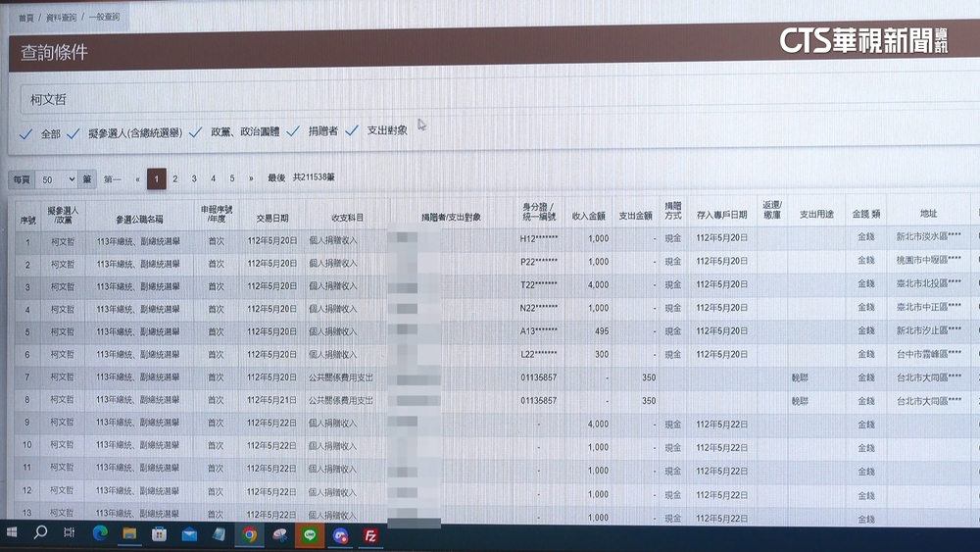The height and width of the screenshot is (552, 980).
Task: Select ID cell A13*******
Action: click(x=538, y=330)
